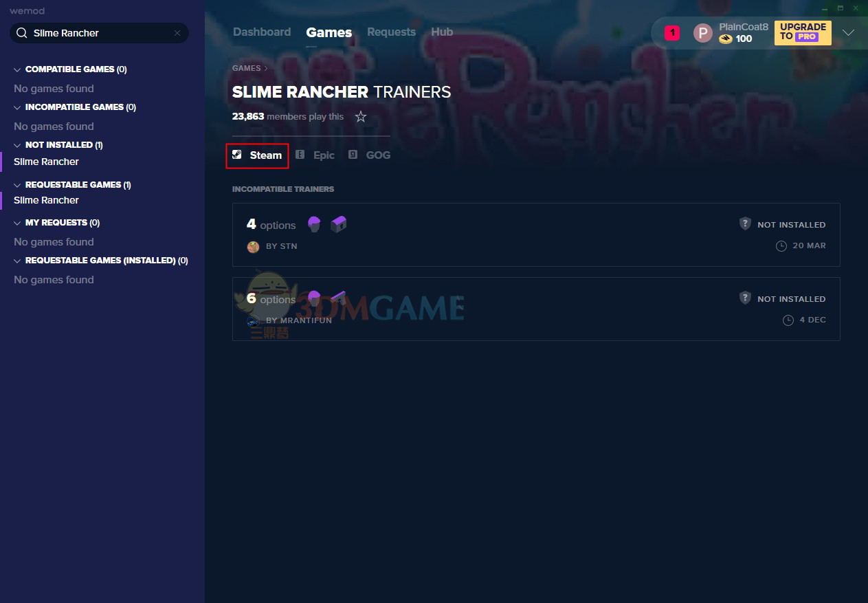The width and height of the screenshot is (868, 603).
Task: Switch to the GOG platform tab
Action: click(x=370, y=155)
